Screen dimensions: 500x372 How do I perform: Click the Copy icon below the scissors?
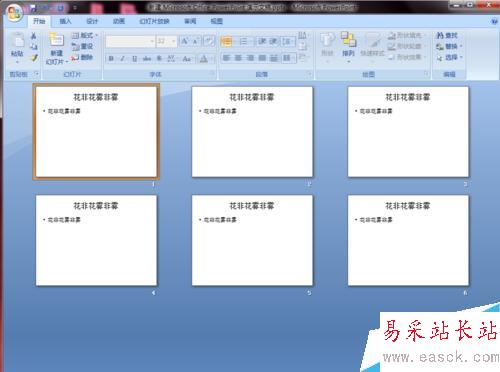pyautogui.click(x=34, y=47)
